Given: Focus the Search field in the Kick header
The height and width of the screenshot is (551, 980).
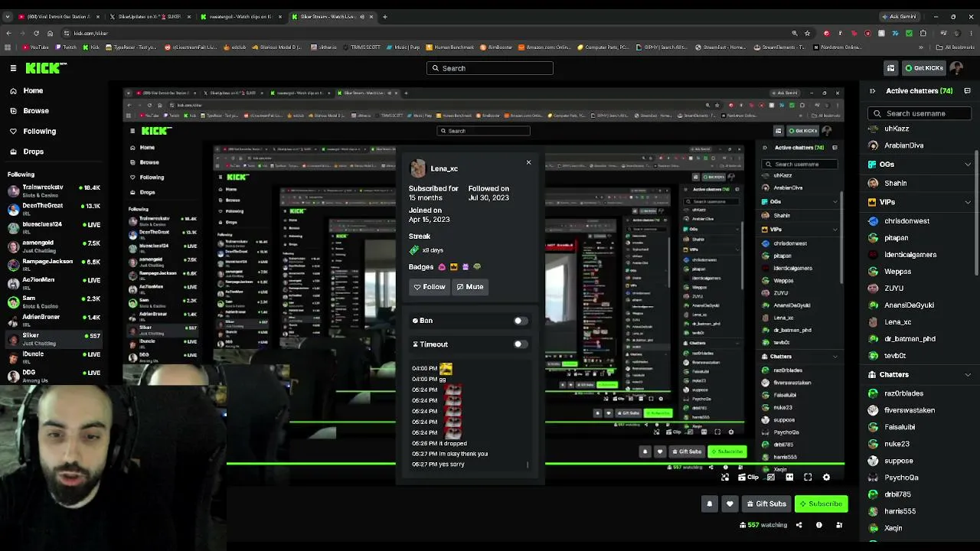Looking at the screenshot, I should [x=490, y=68].
